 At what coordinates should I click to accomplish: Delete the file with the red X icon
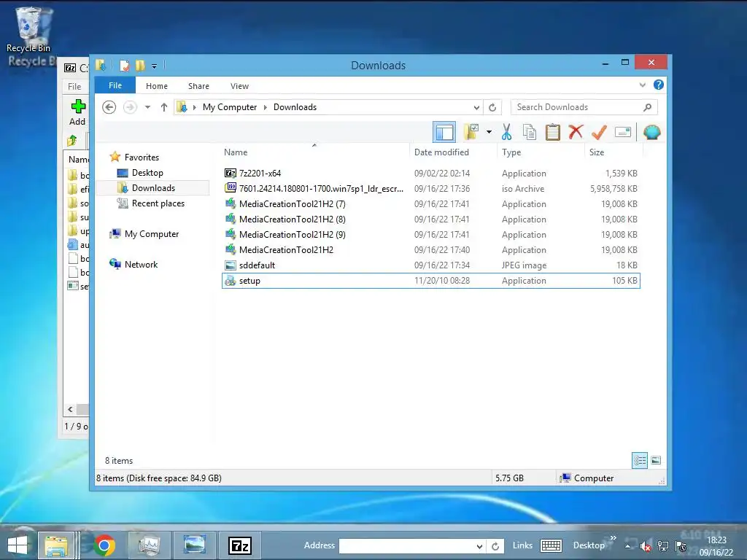(x=576, y=131)
